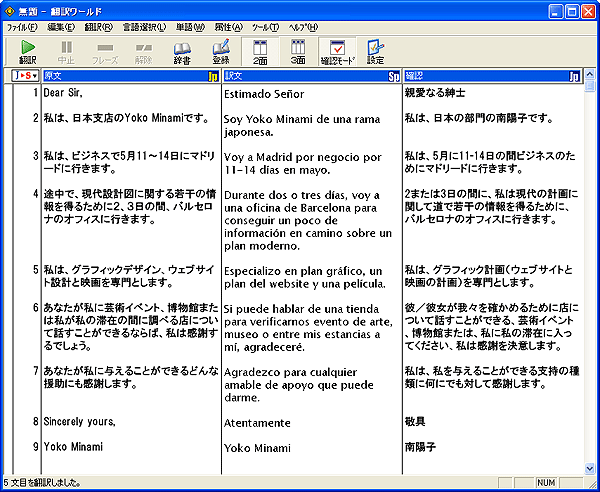Click source sentence starting 'あなたが私に芸術イベント'
Screen dimensions: 600x492
tap(131, 326)
